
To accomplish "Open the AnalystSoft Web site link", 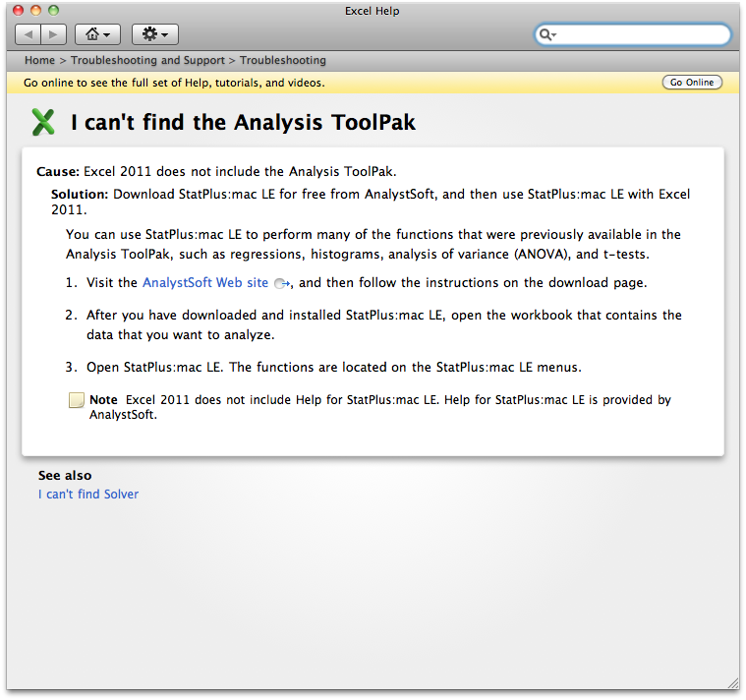I will tap(205, 283).
